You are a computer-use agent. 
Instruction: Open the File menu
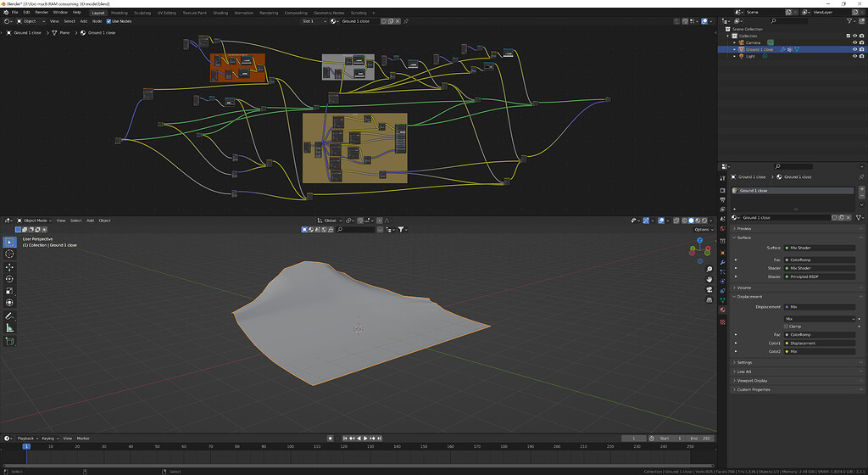tap(15, 12)
